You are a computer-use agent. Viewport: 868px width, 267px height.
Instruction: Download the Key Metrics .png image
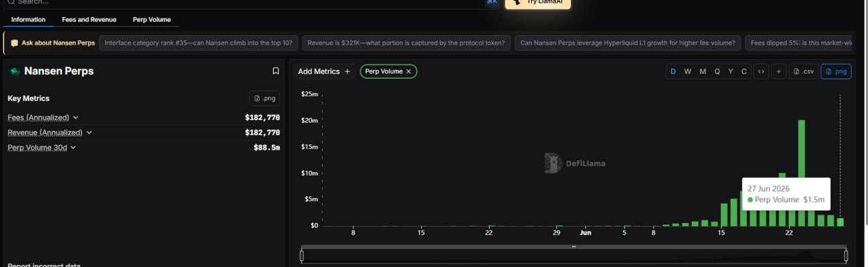[x=264, y=98]
